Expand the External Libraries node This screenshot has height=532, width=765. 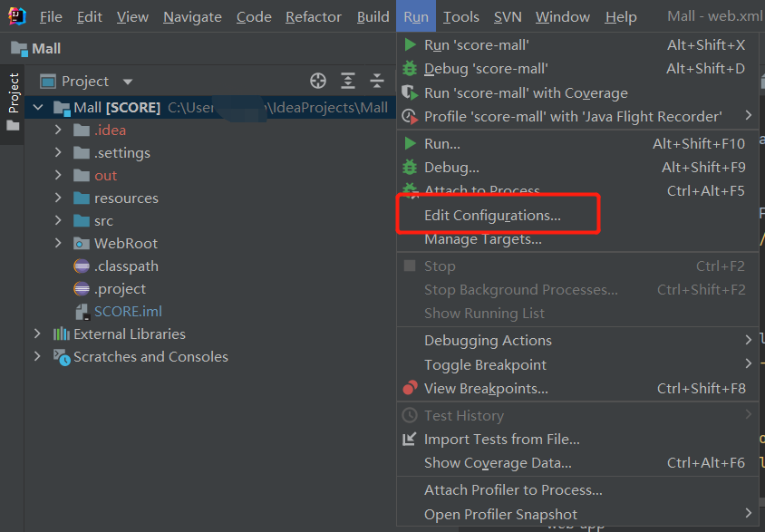pyautogui.click(x=37, y=334)
